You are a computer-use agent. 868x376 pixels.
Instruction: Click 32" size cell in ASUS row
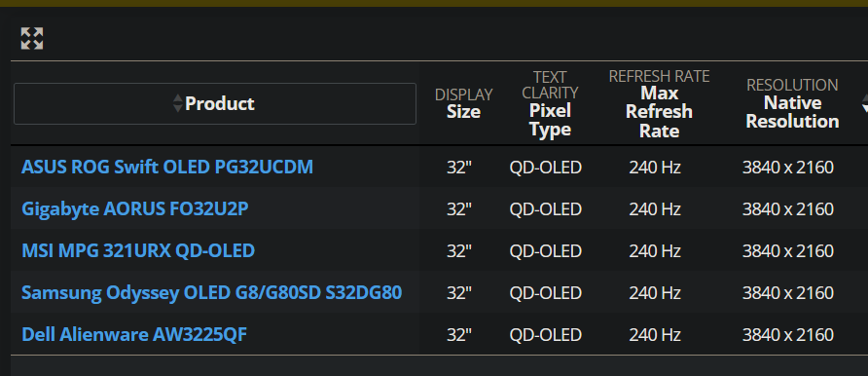(x=459, y=168)
